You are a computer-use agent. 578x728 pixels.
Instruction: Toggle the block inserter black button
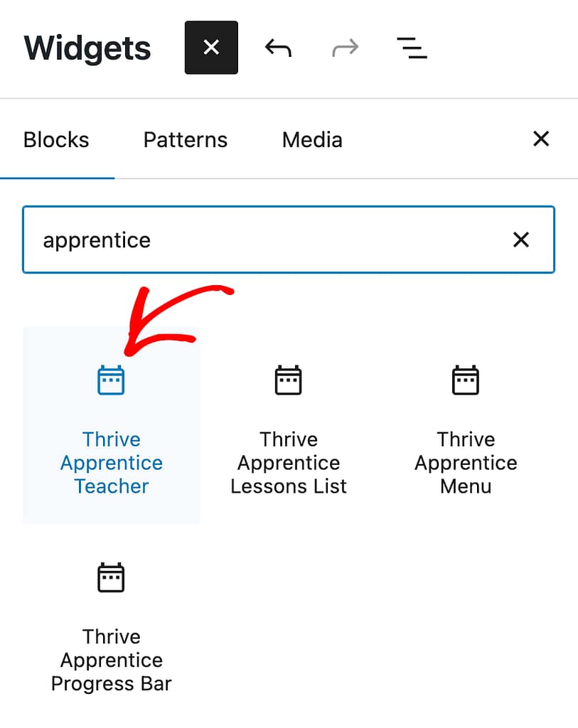click(211, 48)
